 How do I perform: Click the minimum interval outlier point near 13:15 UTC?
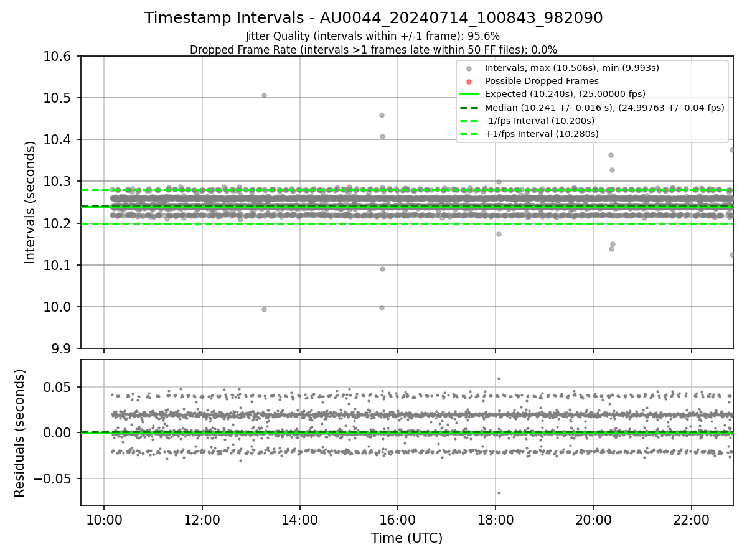tap(264, 309)
